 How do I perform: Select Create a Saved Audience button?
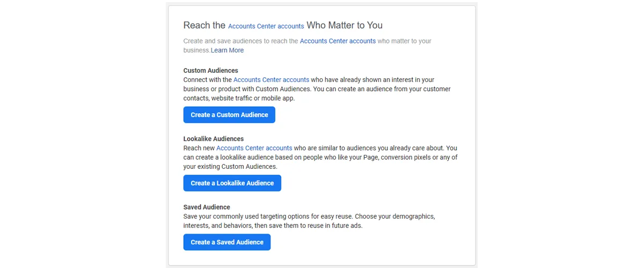point(227,242)
